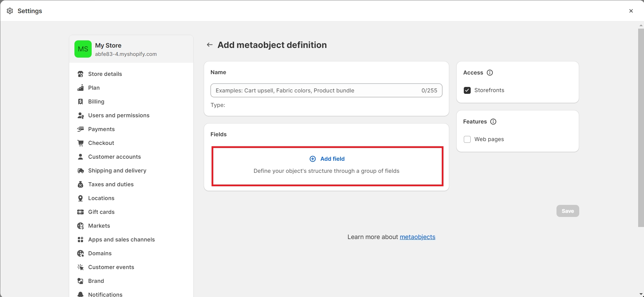Click the info icon beside Features

click(493, 122)
